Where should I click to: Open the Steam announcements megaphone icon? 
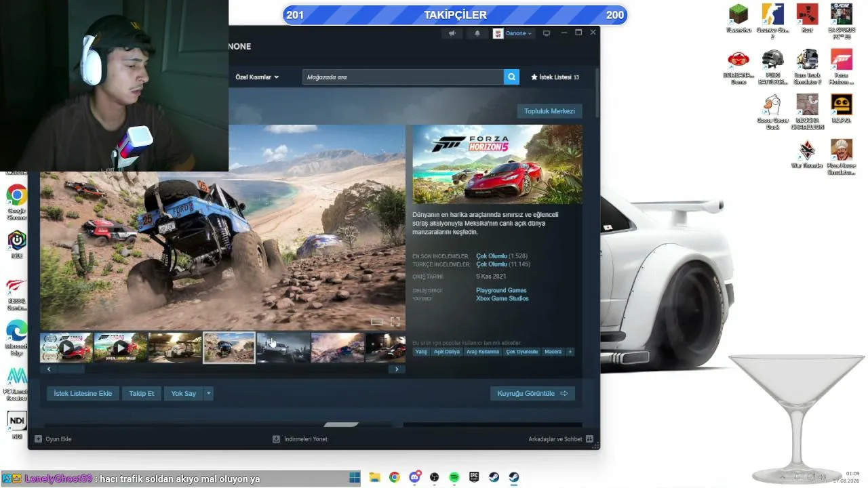[452, 33]
